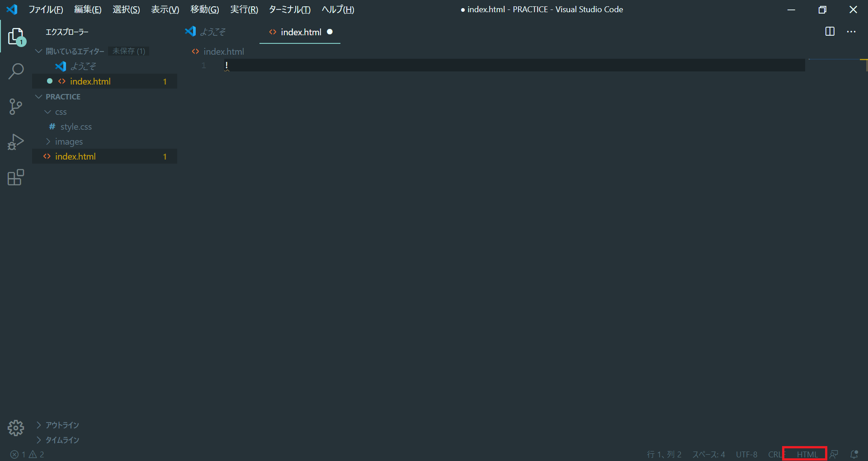
Task: Click the 行 1、列 2 cursor position
Action: tap(664, 454)
